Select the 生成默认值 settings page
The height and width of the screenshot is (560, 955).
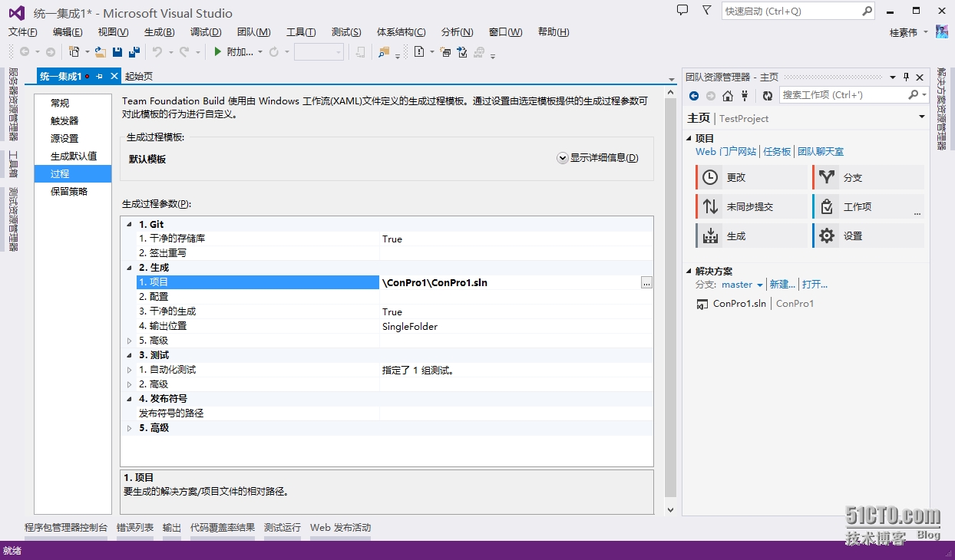click(x=73, y=156)
